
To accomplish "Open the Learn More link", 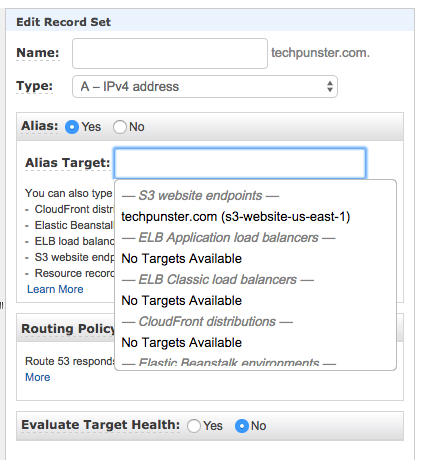I will coord(55,289).
